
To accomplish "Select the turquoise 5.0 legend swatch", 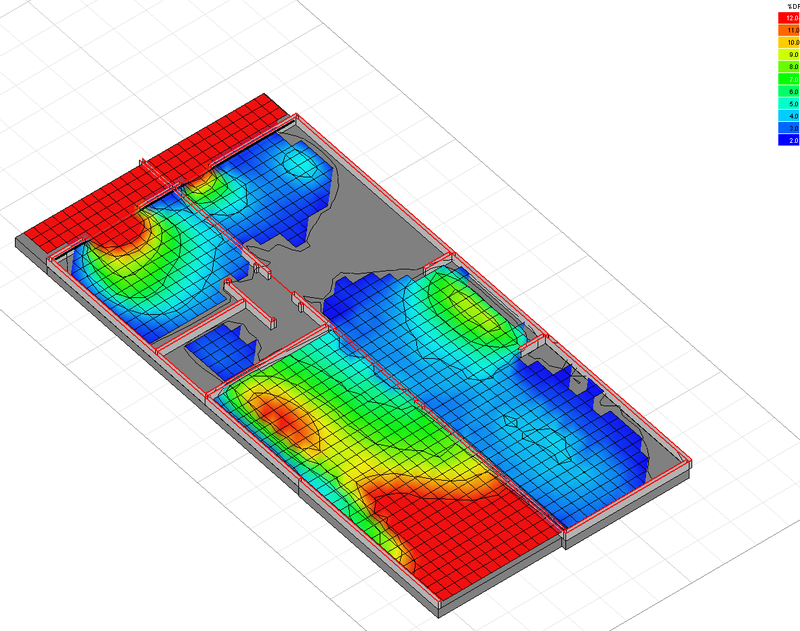I will (x=789, y=104).
